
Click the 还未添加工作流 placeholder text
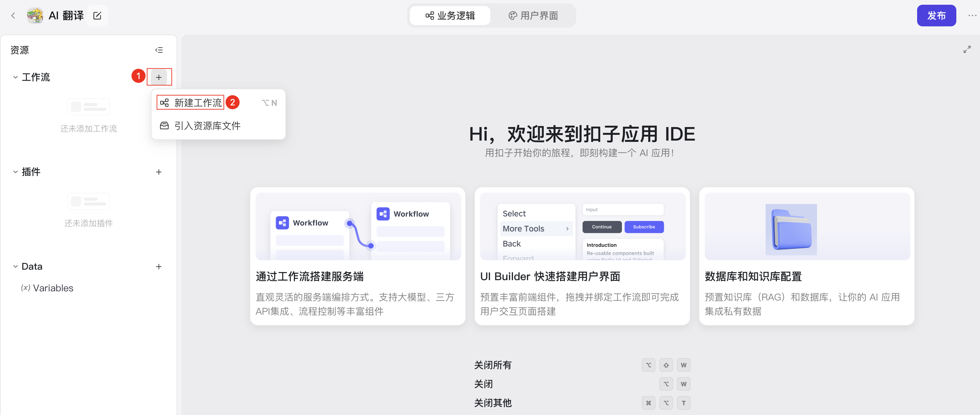tap(89, 129)
